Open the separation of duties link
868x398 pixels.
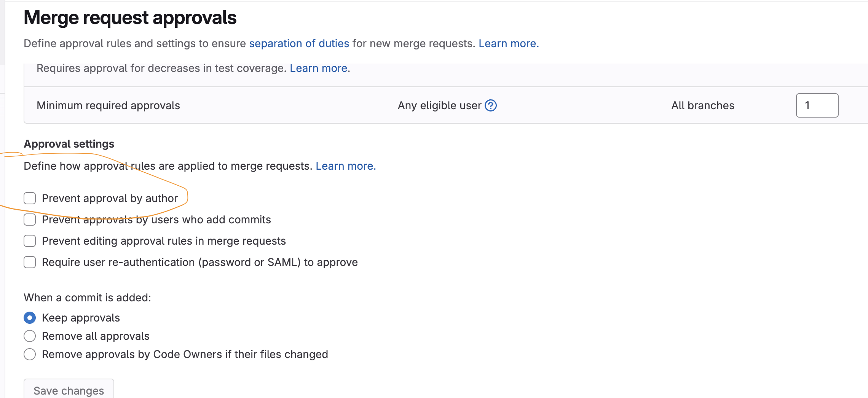tap(299, 43)
